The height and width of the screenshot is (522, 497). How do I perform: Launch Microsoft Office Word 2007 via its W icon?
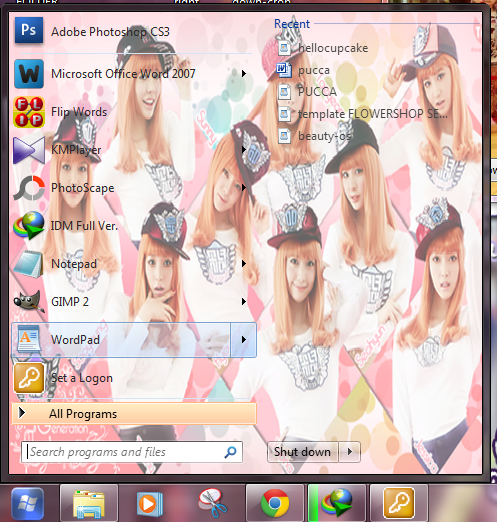[29, 74]
